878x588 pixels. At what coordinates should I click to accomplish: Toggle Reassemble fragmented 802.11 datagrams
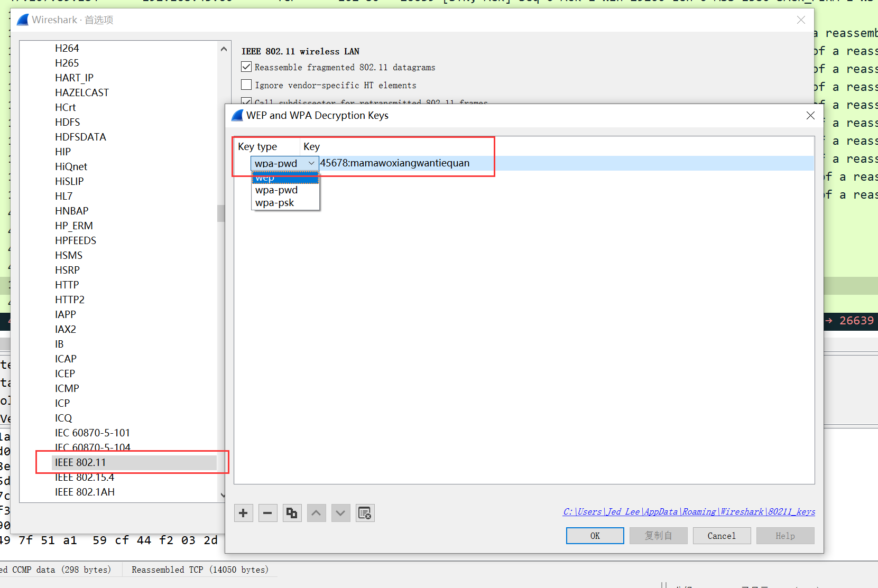(x=246, y=67)
